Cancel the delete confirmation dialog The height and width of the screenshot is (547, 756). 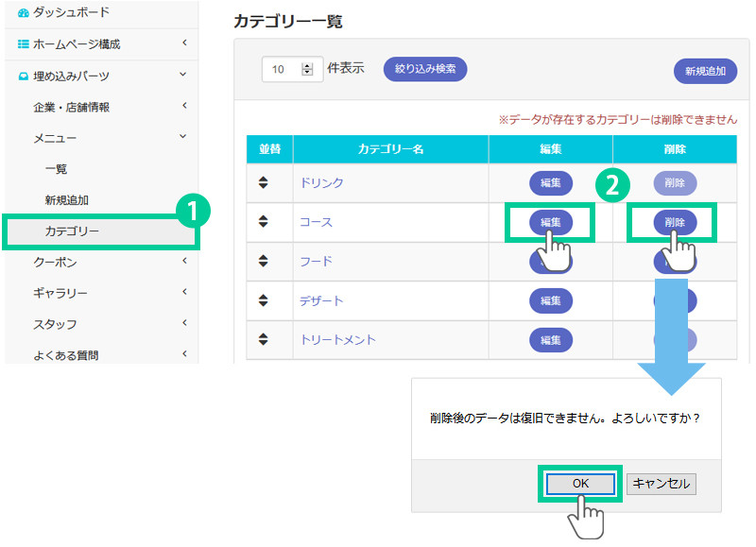pos(661,483)
